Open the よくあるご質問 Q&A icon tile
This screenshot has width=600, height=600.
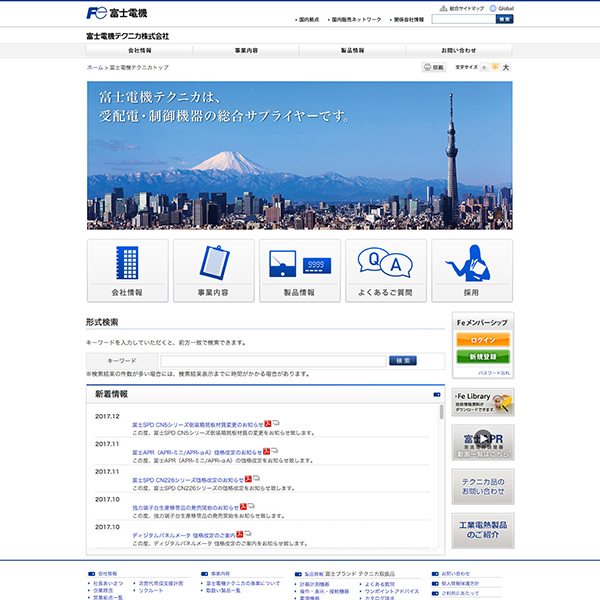click(x=386, y=271)
